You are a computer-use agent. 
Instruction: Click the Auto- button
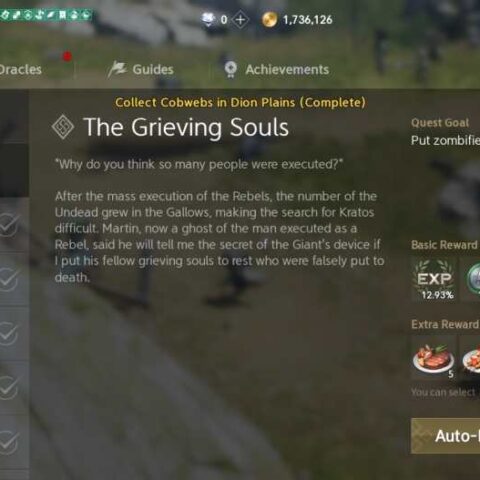pos(445,436)
